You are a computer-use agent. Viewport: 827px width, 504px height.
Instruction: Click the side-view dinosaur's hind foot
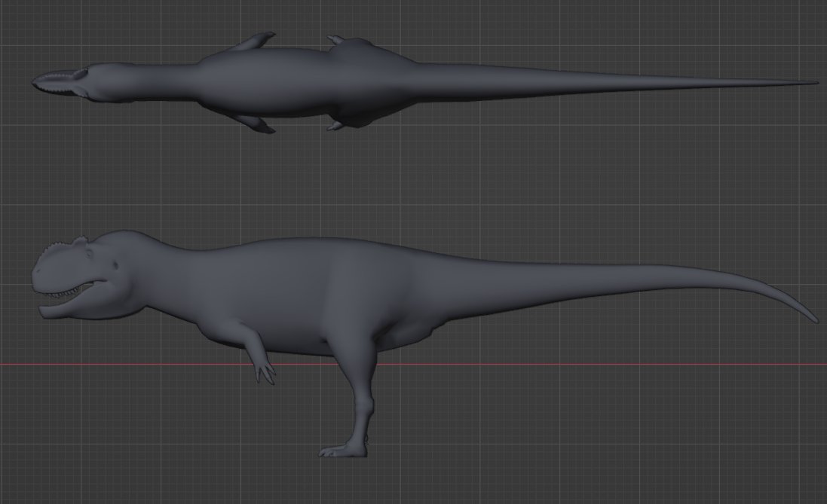point(343,450)
